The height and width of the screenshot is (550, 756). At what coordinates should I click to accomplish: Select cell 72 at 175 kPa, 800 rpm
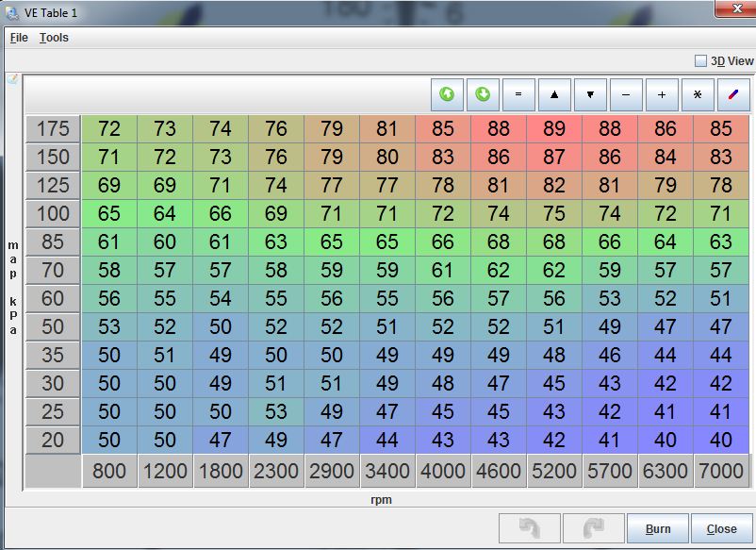point(109,129)
